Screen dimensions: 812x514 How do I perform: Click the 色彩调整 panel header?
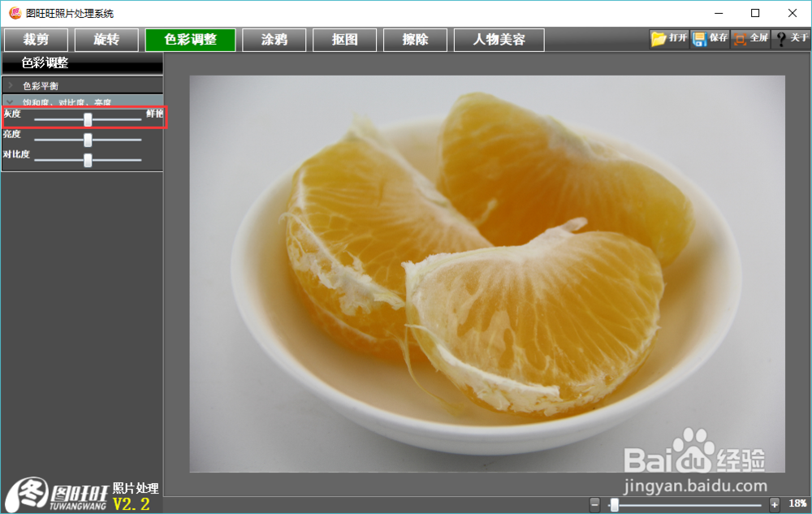point(83,63)
